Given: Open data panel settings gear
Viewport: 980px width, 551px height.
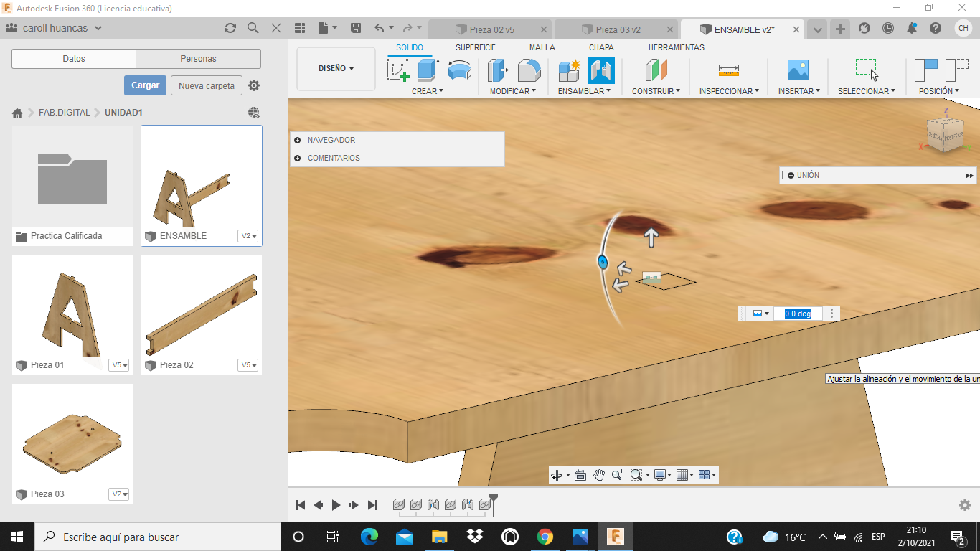Looking at the screenshot, I should click(x=254, y=85).
